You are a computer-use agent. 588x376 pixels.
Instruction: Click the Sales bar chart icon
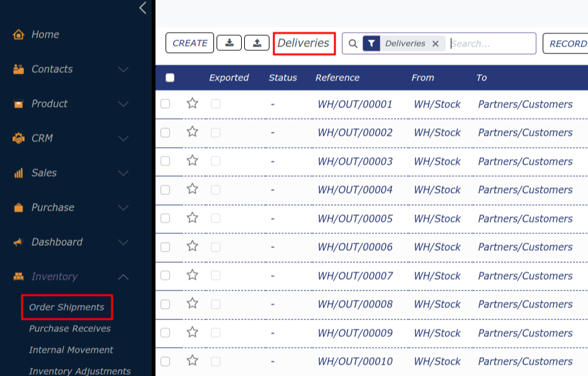[18, 173]
